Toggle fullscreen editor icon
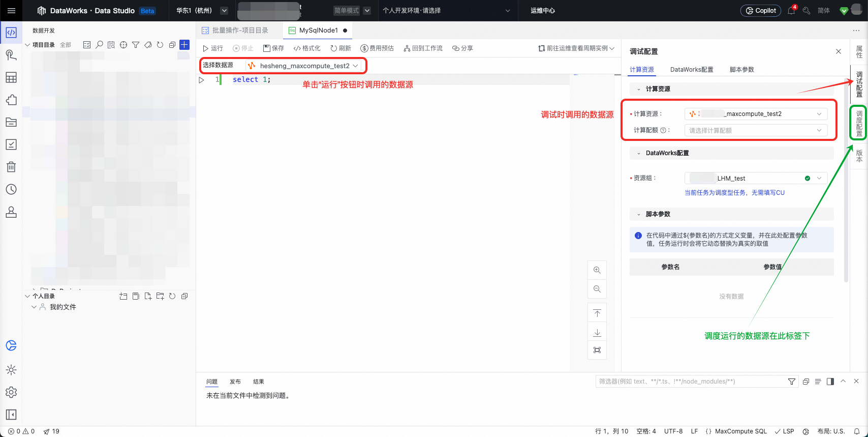This screenshot has height=437, width=868. pyautogui.click(x=597, y=350)
